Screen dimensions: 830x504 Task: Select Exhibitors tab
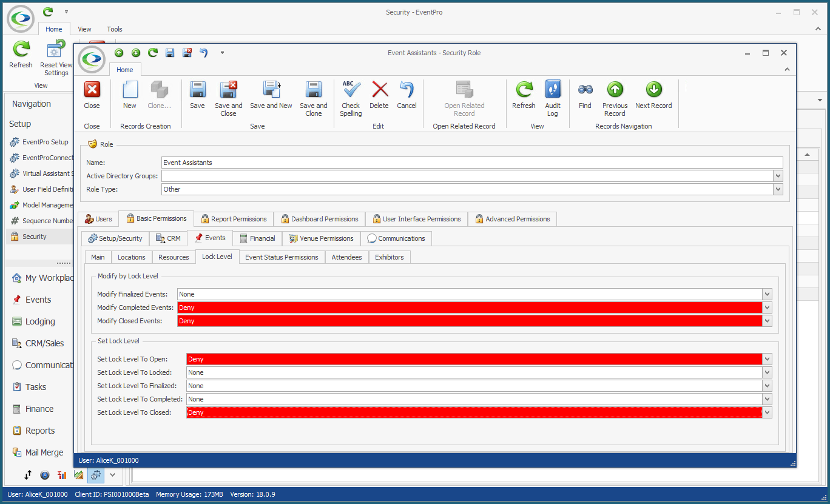(390, 257)
